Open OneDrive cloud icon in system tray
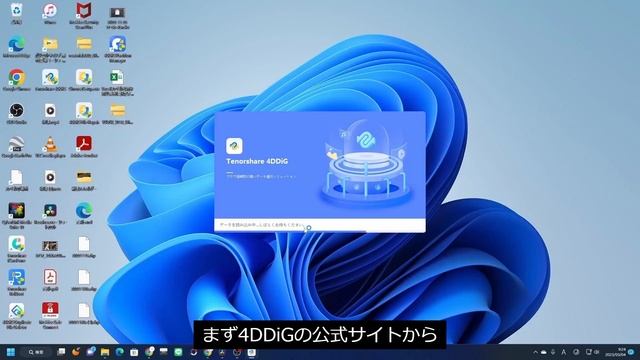Screen dimensions: 640x360 click(544, 352)
